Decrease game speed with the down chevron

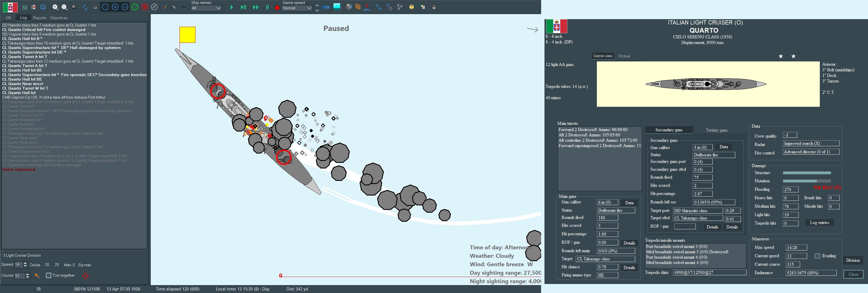tap(317, 10)
